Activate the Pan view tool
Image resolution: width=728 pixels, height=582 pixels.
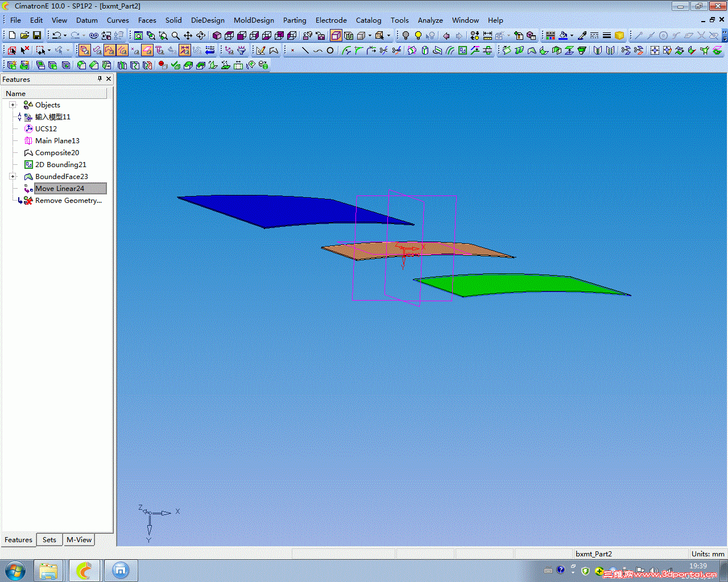click(x=188, y=35)
